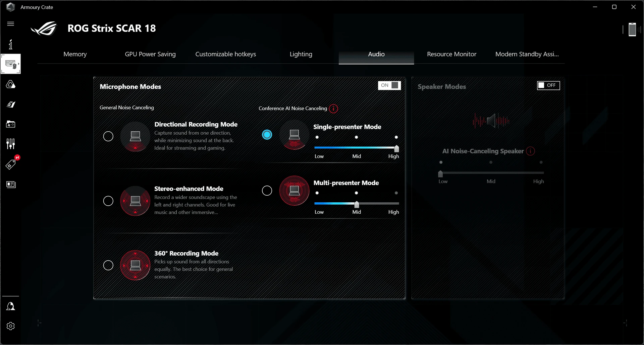Open the GameVisual slash icon in sidebar
Image resolution: width=644 pixels, height=345 pixels.
pos(11,105)
